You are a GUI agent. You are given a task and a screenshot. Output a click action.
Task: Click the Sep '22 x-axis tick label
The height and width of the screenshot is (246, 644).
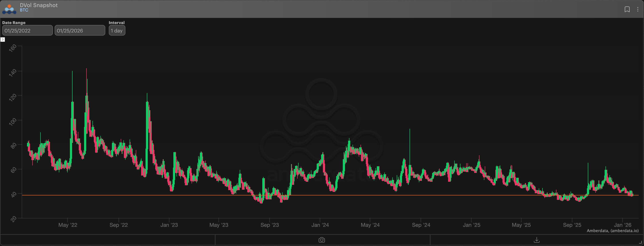pyautogui.click(x=119, y=225)
